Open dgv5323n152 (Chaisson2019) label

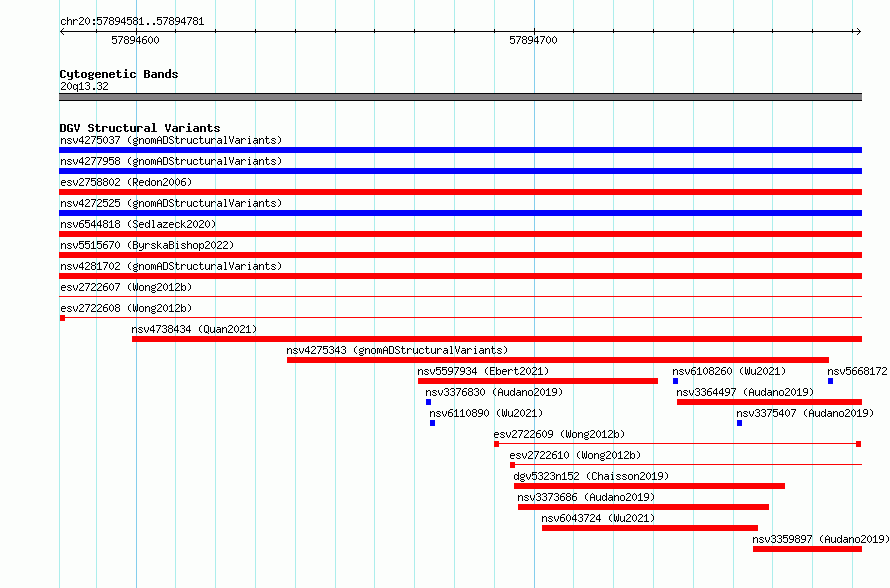pos(591,476)
